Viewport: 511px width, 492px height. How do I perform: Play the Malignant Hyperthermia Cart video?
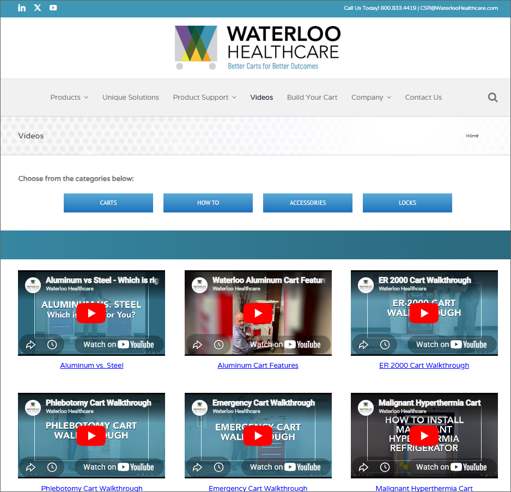tap(424, 436)
